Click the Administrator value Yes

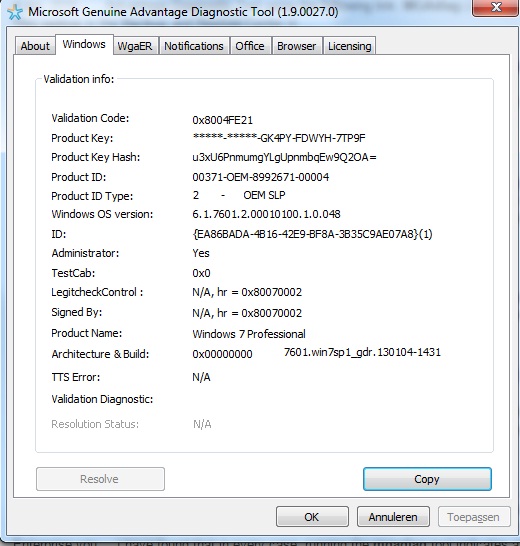[201, 253]
